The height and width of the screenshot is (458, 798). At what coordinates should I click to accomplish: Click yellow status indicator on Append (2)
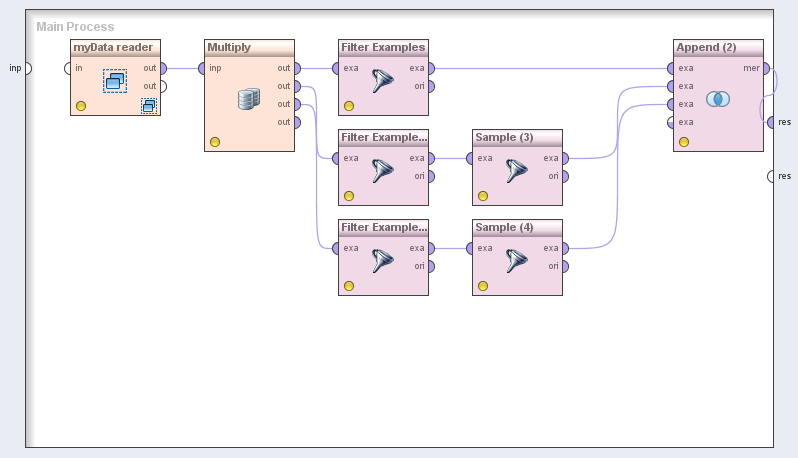click(684, 142)
